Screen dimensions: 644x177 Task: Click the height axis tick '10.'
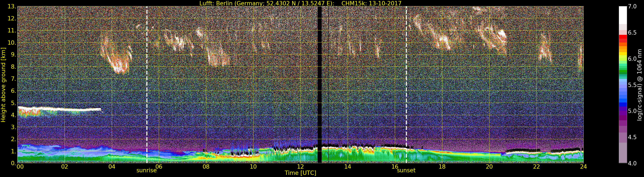(12, 43)
